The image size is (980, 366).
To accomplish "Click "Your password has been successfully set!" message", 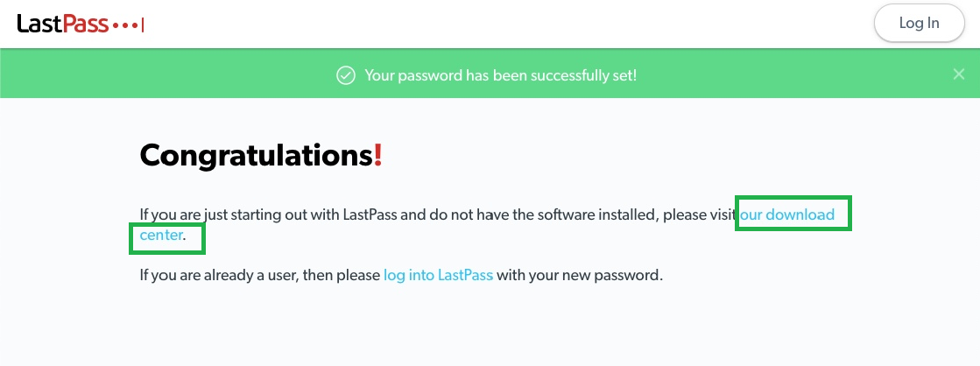I will pos(500,75).
